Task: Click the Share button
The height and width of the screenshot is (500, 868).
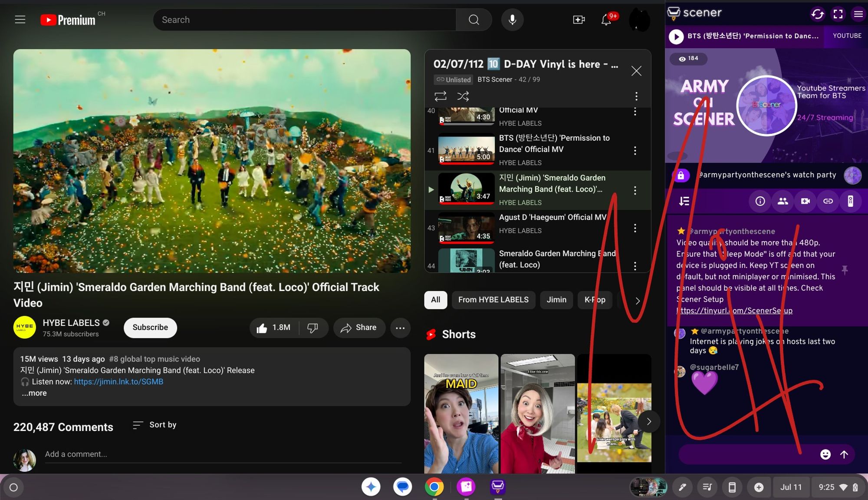Action: click(359, 328)
